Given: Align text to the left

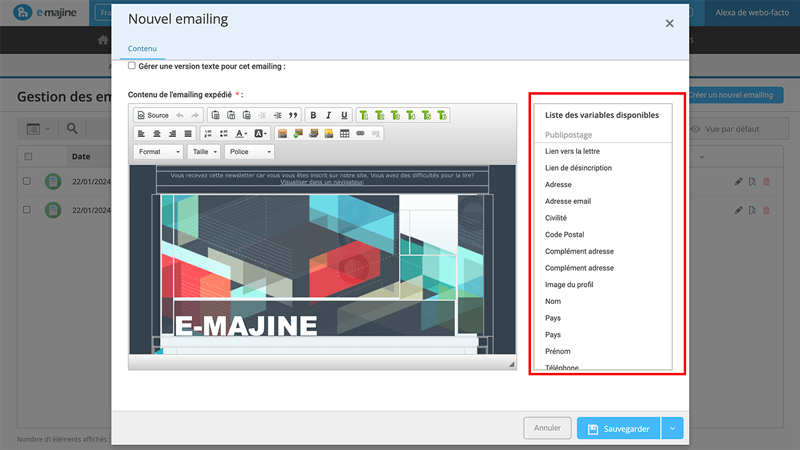Looking at the screenshot, I should coord(141,134).
